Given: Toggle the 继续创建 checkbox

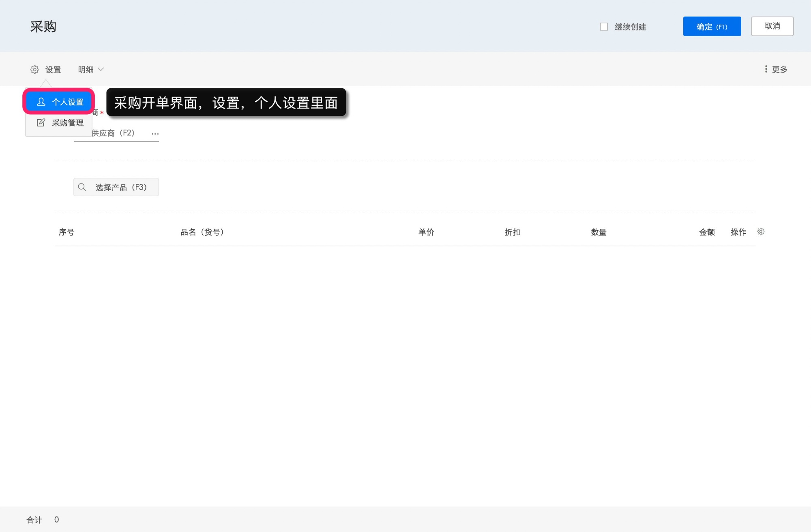Looking at the screenshot, I should [x=604, y=27].
